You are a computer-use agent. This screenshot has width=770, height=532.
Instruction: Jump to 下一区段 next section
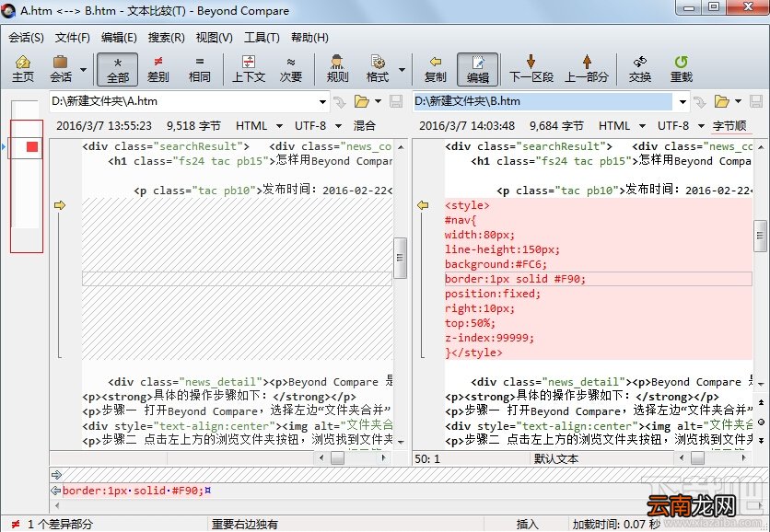531,69
